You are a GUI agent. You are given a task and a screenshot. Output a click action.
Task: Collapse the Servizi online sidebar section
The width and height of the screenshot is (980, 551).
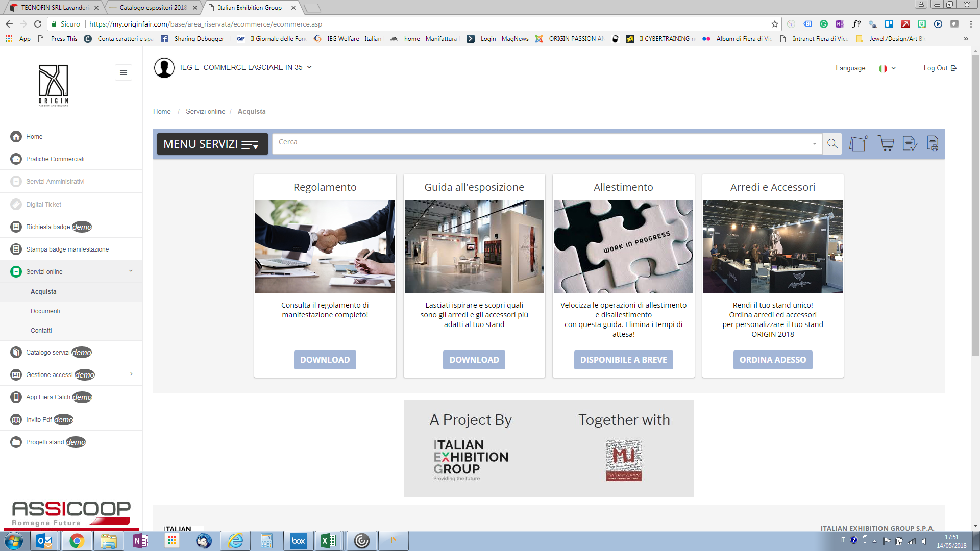click(x=131, y=271)
